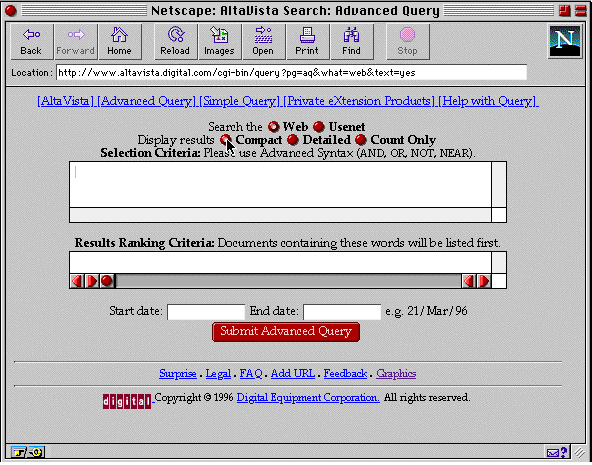This screenshot has height=465, width=592.
Task: Click the Start date field
Action: pyautogui.click(x=206, y=312)
